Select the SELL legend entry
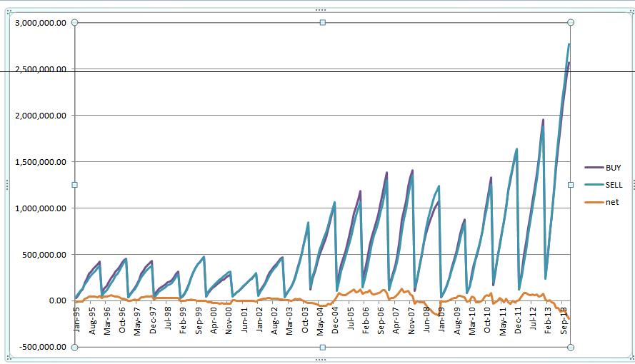Image resolution: width=635 pixels, height=364 pixels. (604, 185)
